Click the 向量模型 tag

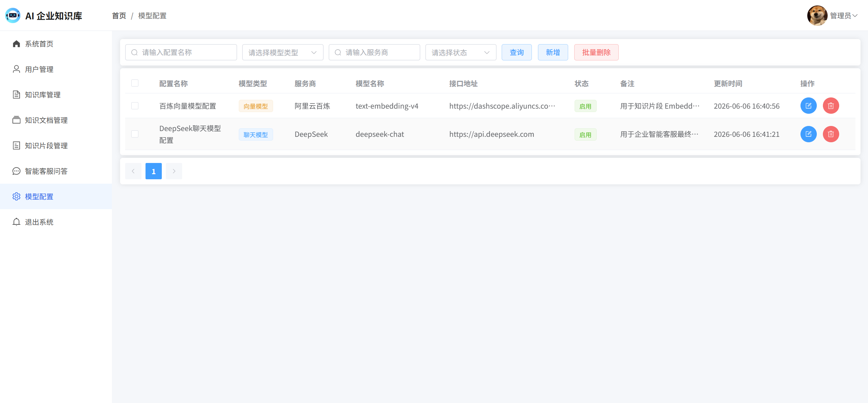point(256,106)
